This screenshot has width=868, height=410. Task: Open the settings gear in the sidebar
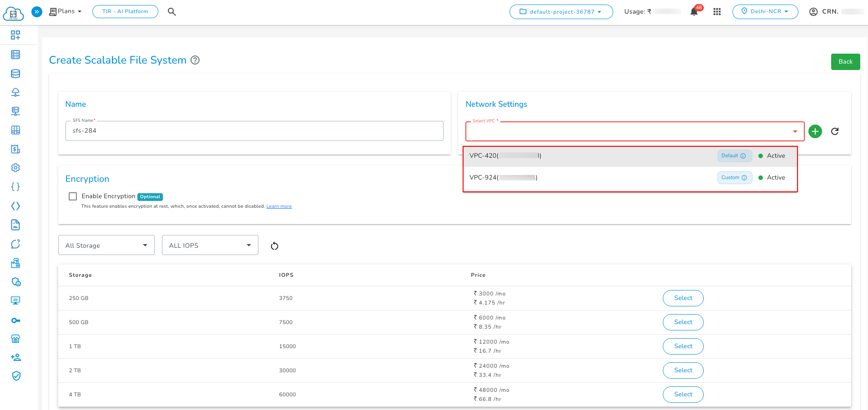(15, 168)
